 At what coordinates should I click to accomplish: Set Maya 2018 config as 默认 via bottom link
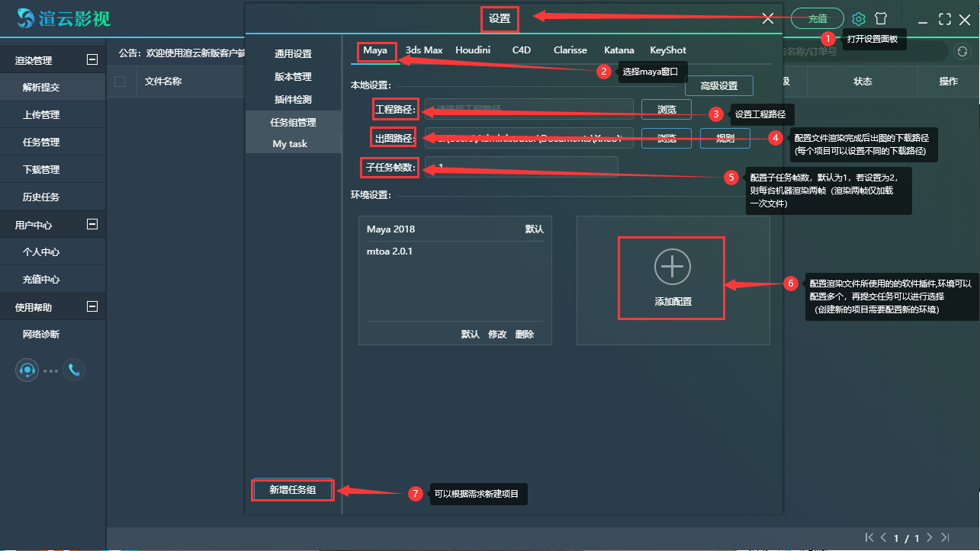tap(471, 335)
